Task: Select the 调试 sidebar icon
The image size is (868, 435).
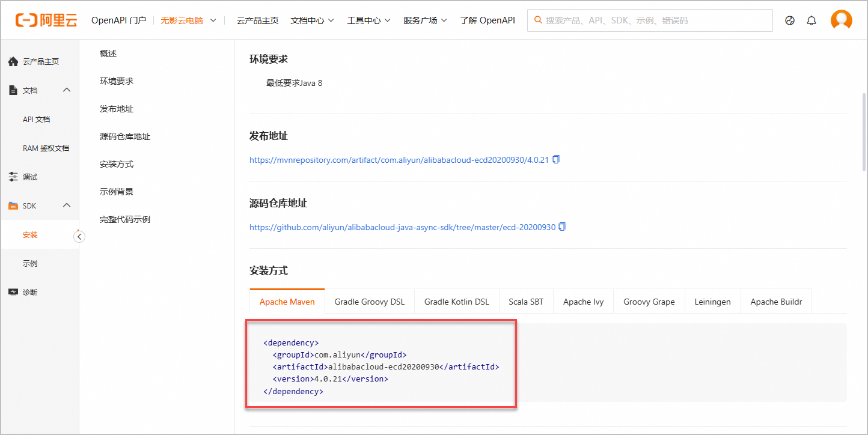Action: pos(13,177)
